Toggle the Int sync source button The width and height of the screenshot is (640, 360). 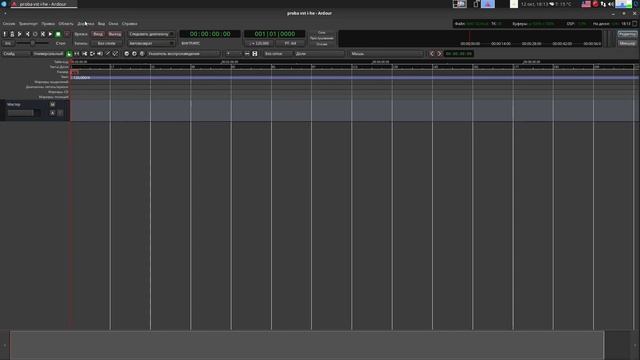point(8,43)
